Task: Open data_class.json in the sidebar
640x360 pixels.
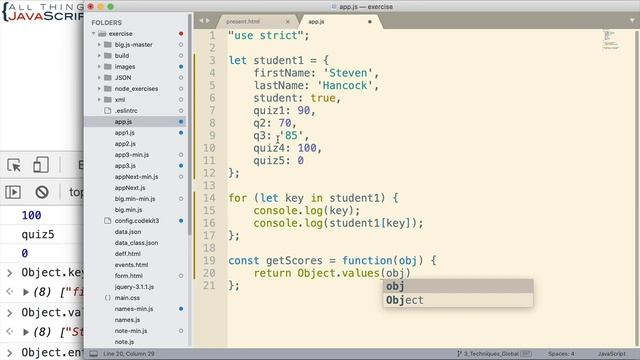Action: click(x=136, y=243)
